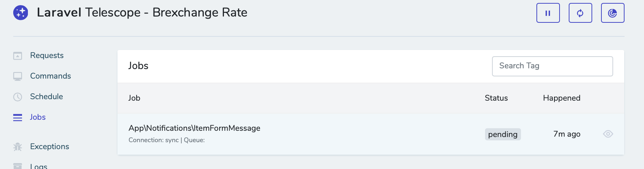Click the Commands monitor icon

coord(18,76)
